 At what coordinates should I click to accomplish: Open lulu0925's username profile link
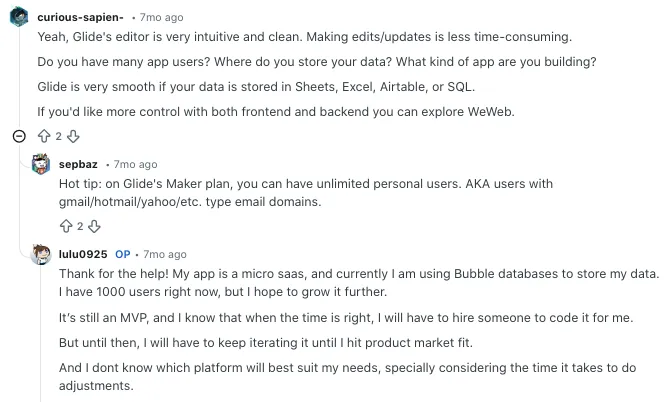tap(83, 254)
